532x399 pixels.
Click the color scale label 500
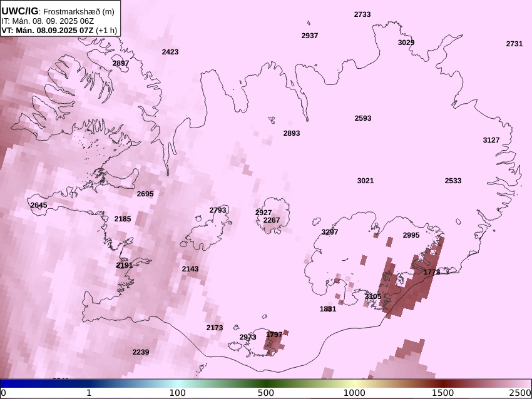pos(265,393)
